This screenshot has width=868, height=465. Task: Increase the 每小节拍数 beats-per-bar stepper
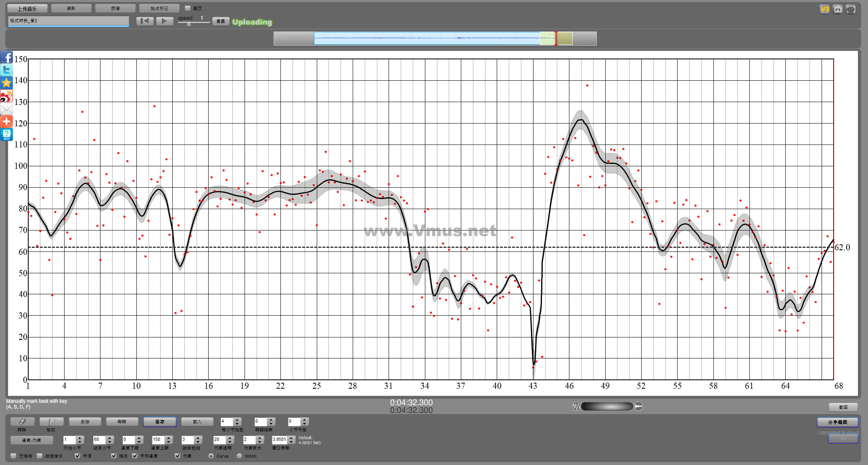pyautogui.click(x=237, y=419)
